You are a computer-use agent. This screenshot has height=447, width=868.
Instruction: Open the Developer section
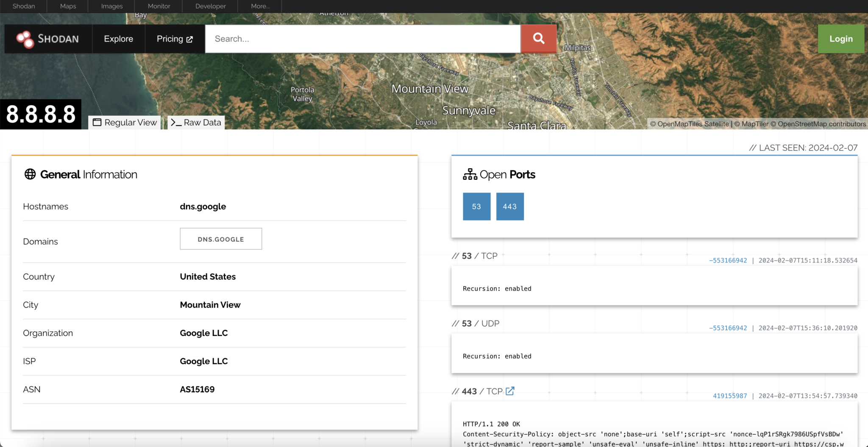pyautogui.click(x=210, y=6)
